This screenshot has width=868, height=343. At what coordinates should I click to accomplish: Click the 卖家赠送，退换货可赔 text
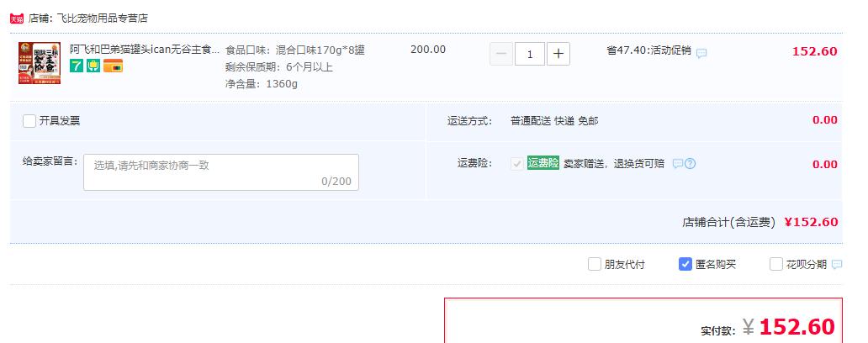614,164
